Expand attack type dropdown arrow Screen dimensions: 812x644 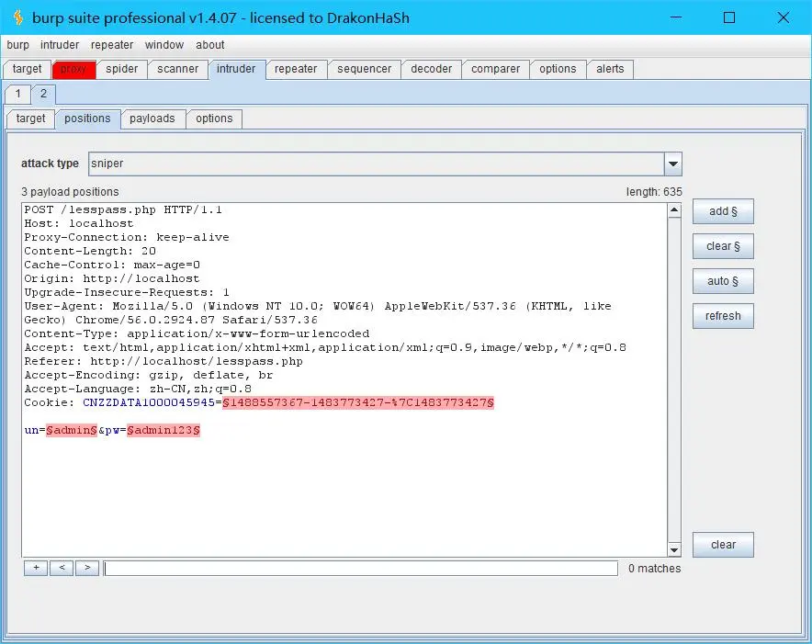tap(672, 164)
